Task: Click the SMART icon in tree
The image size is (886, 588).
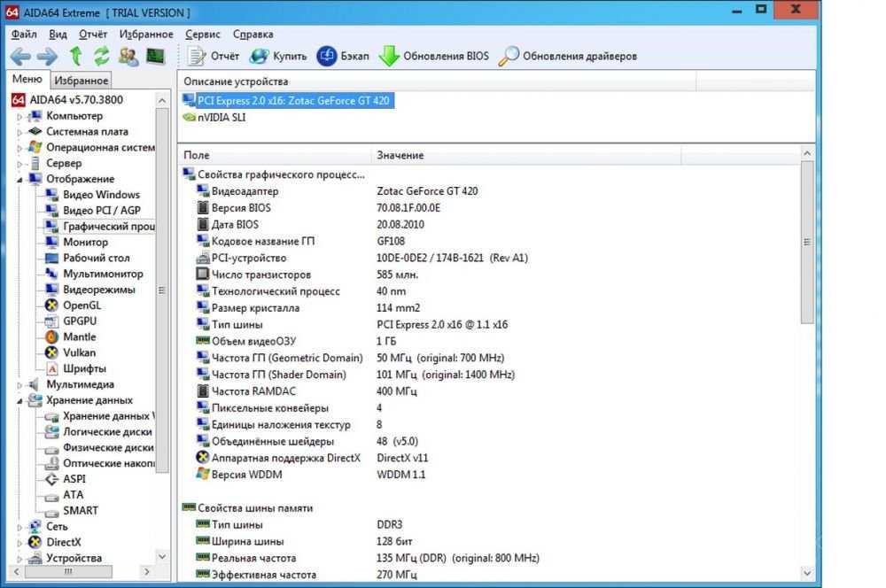Action: [x=51, y=512]
